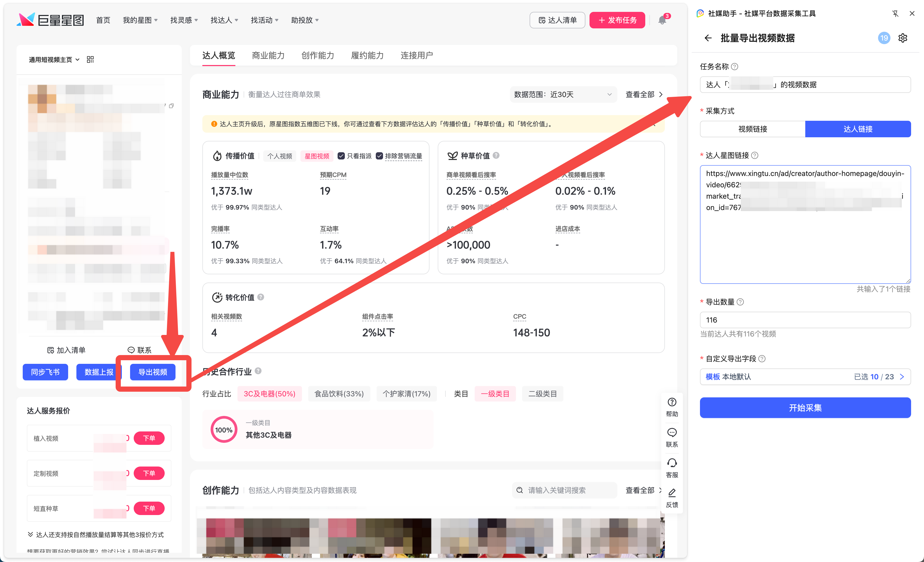The height and width of the screenshot is (562, 924).
Task: Click the 导出数量 input showing 116
Action: click(x=805, y=320)
